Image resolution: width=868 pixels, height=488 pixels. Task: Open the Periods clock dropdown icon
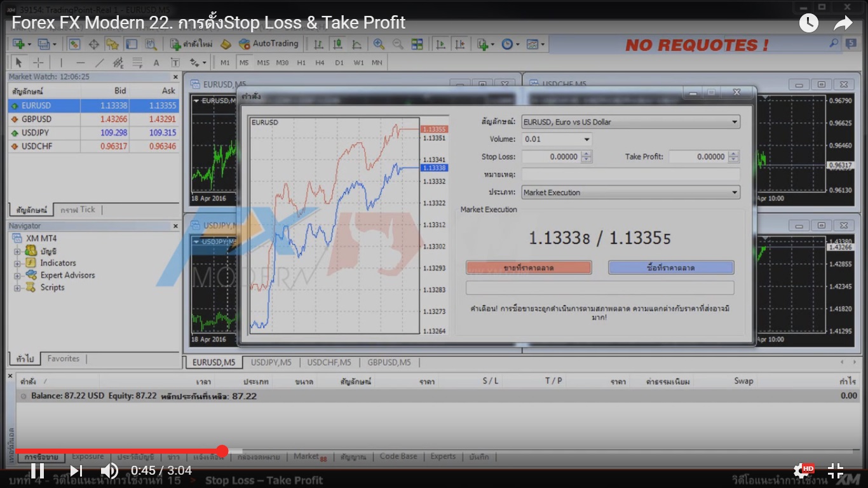tap(510, 44)
